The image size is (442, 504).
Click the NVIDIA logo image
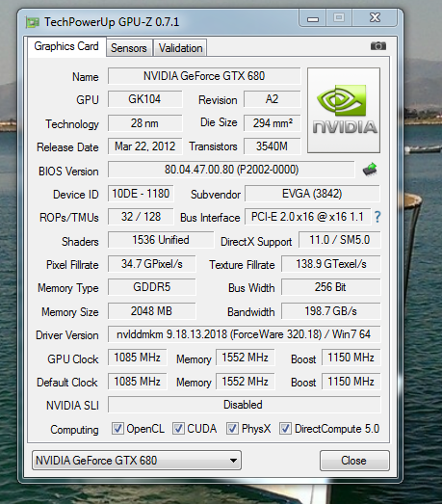(x=344, y=110)
